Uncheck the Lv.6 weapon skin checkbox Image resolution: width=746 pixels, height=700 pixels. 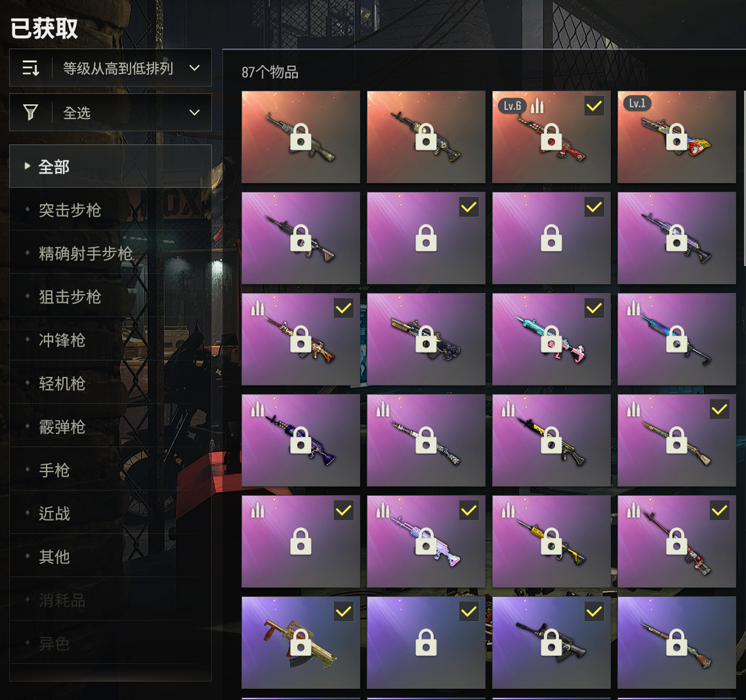594,106
